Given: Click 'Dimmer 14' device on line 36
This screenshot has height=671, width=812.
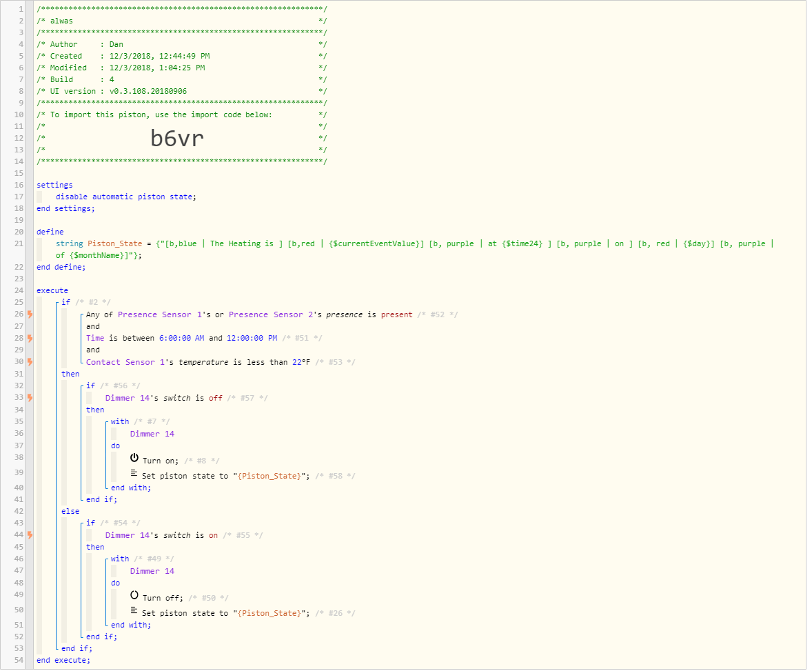Looking at the screenshot, I should point(152,434).
